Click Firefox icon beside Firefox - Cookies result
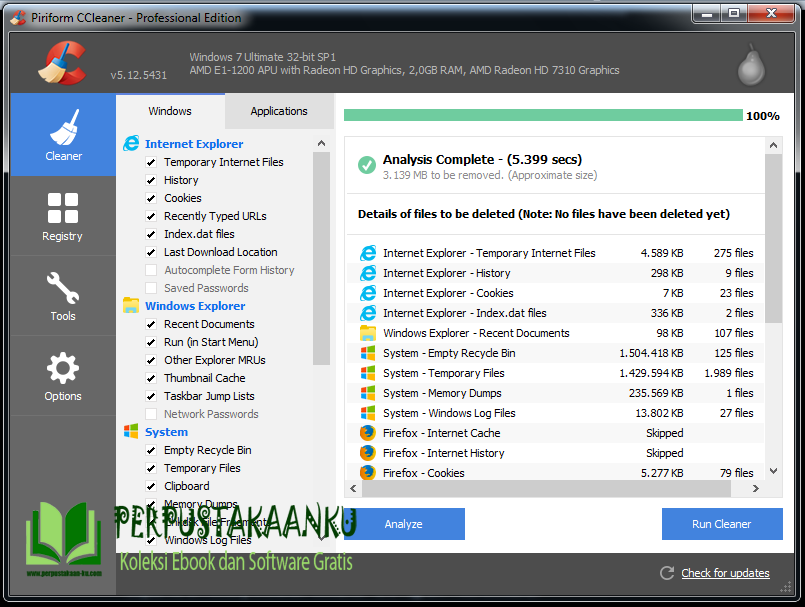 368,472
